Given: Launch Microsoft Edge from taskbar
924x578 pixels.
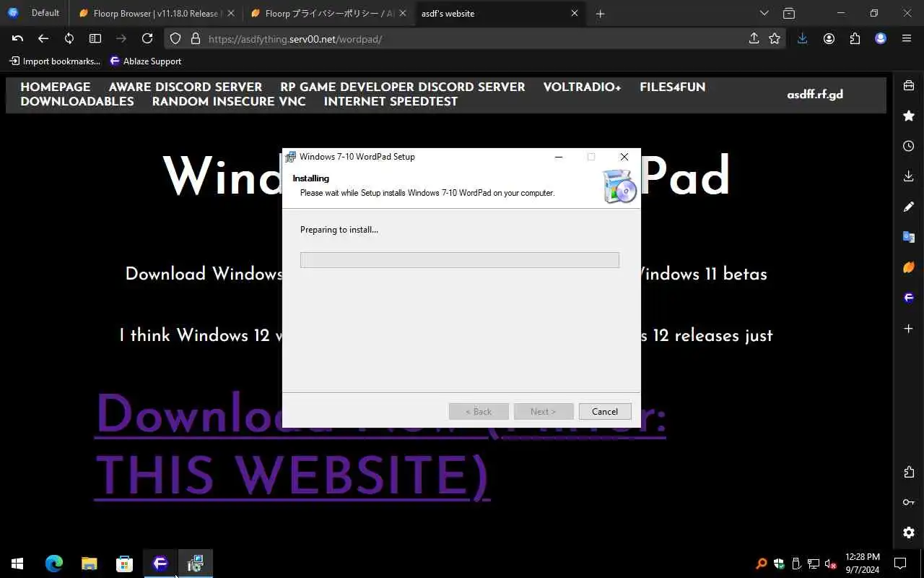Looking at the screenshot, I should 54,563.
